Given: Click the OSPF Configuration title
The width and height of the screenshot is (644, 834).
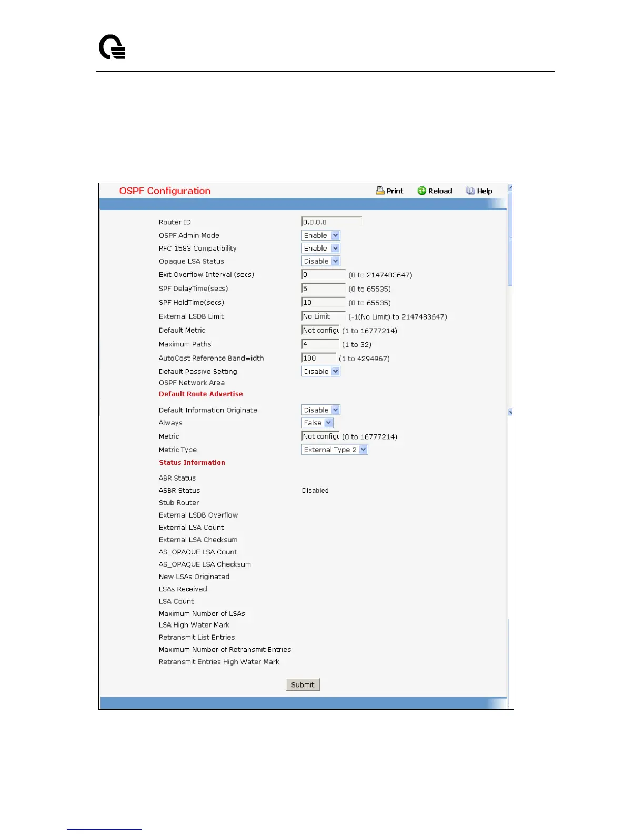Looking at the screenshot, I should coord(165,191).
